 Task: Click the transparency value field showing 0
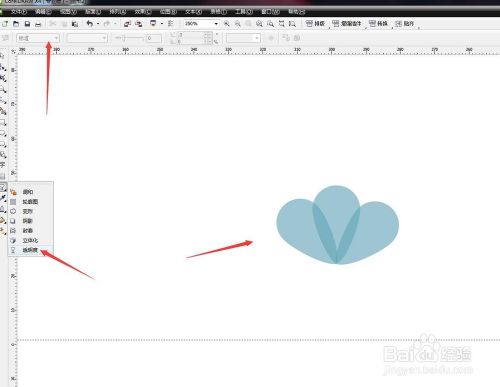pos(154,38)
